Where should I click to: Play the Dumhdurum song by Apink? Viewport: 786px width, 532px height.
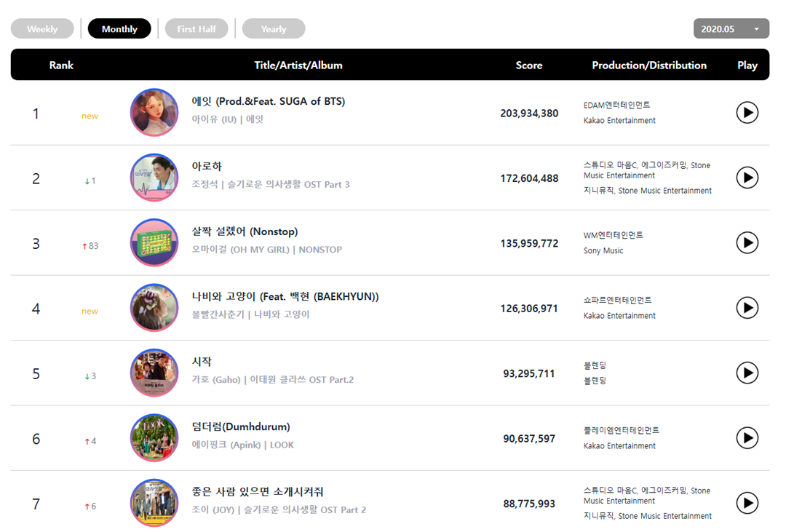tap(747, 437)
